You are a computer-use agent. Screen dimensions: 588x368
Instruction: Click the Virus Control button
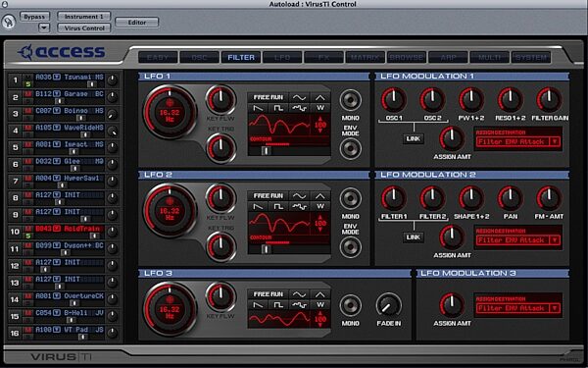[x=84, y=28]
